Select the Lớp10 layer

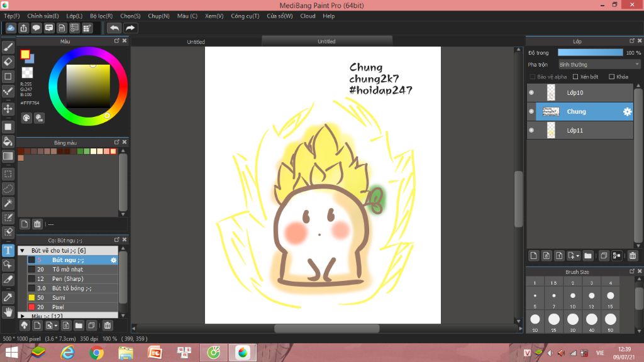pos(580,93)
